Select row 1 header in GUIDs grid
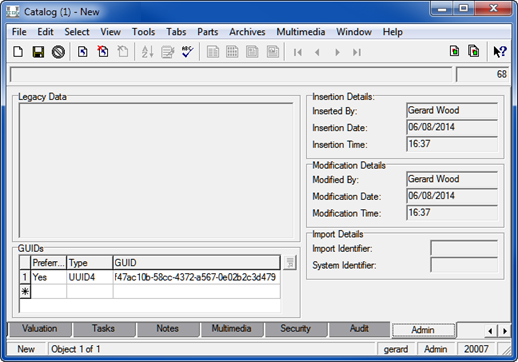 [25, 277]
